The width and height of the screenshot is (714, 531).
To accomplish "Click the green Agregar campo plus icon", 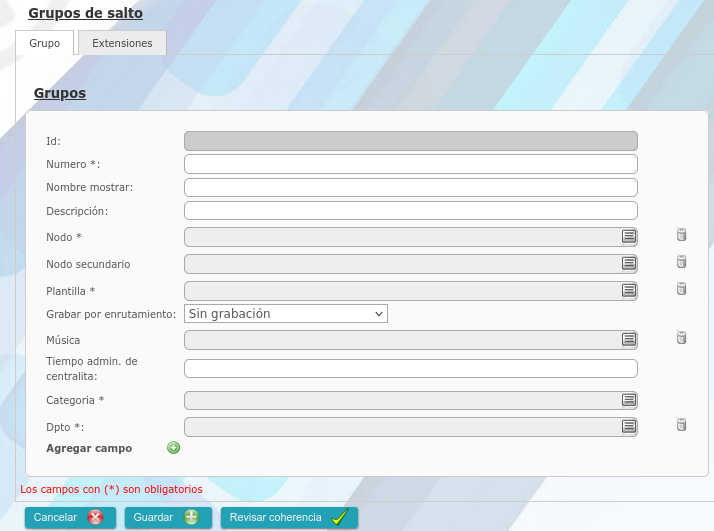I will tap(173, 448).
